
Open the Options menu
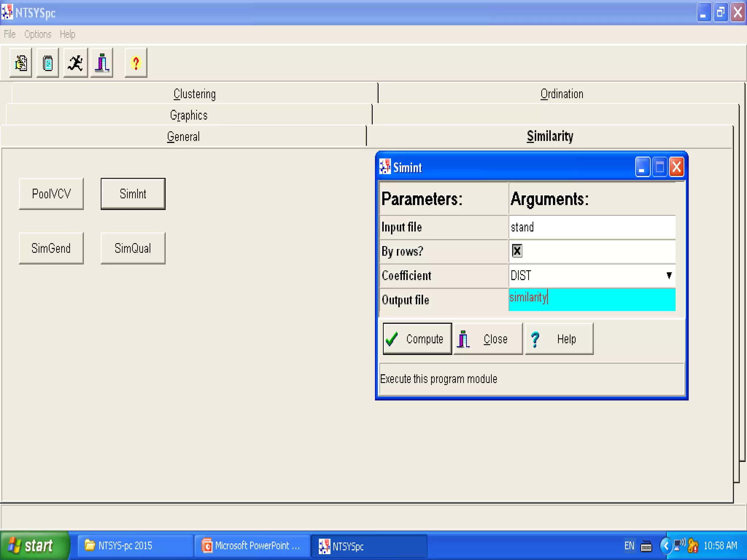point(38,34)
